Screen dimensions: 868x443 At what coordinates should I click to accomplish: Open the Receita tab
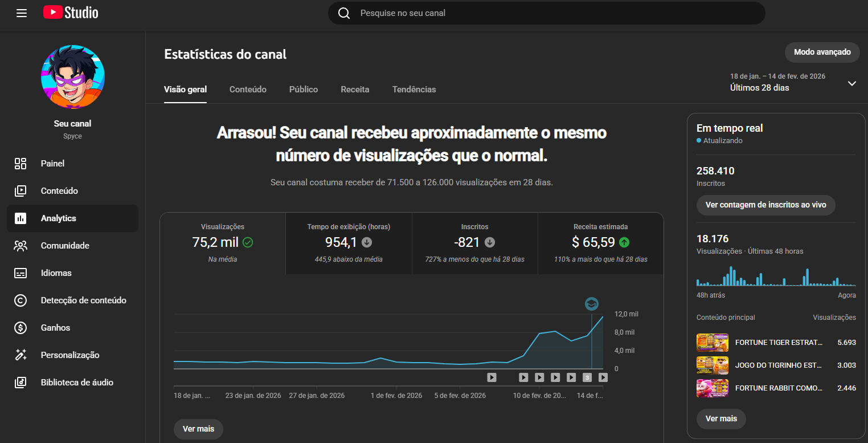[355, 90]
